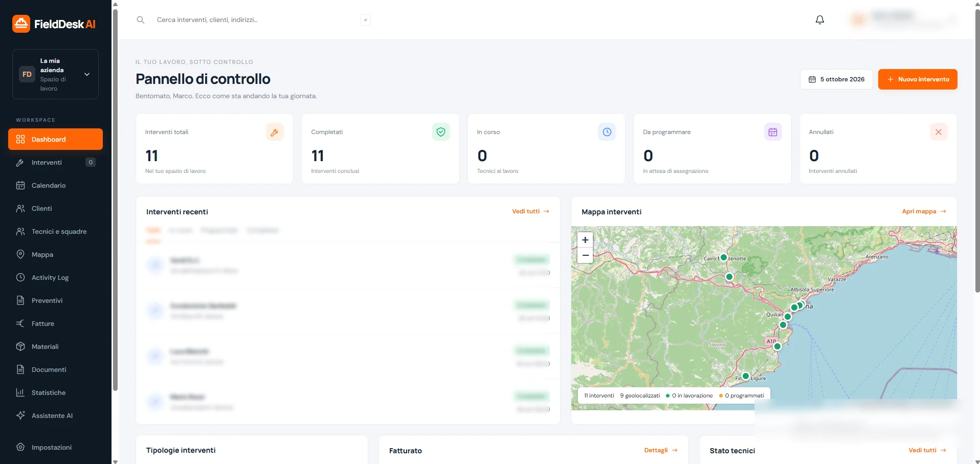
Task: Go to Tecnici e squadre
Action: tap(55, 231)
